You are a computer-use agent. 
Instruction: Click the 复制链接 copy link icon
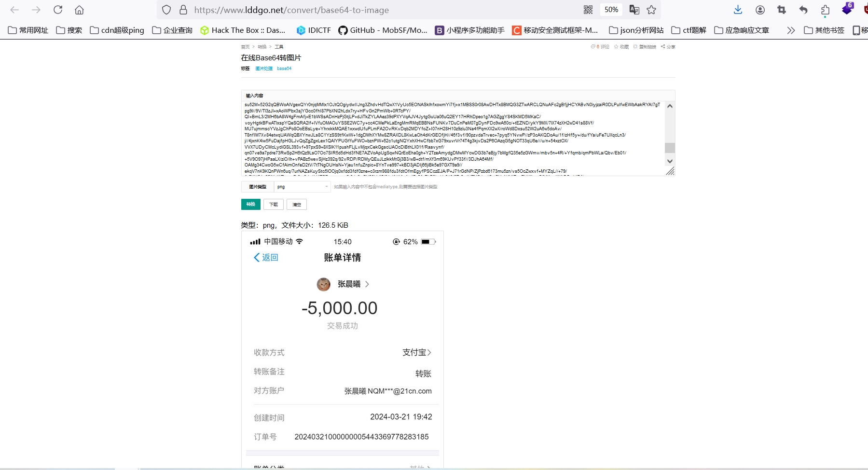point(645,47)
